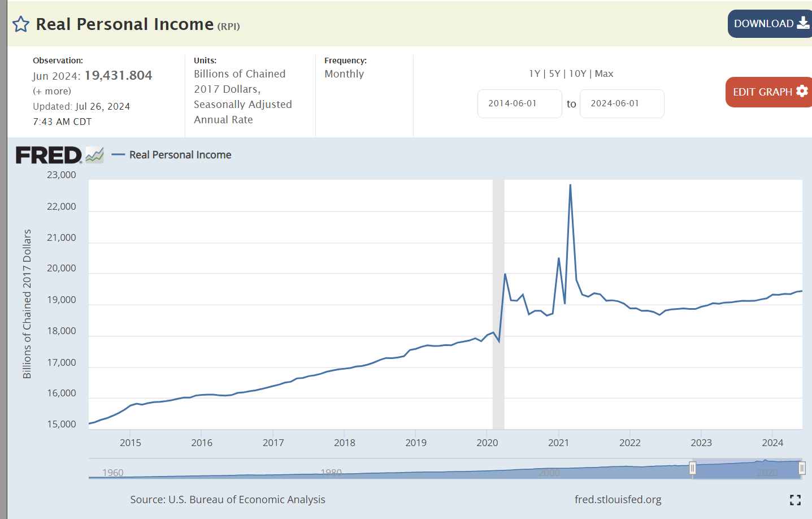
Task: Select the 10Y time range
Action: pos(577,73)
